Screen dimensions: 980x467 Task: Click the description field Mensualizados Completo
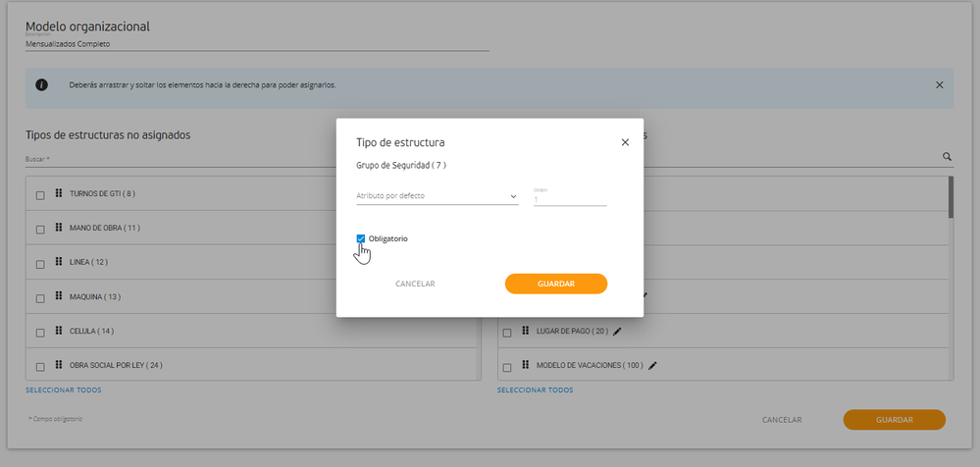pyautogui.click(x=257, y=44)
